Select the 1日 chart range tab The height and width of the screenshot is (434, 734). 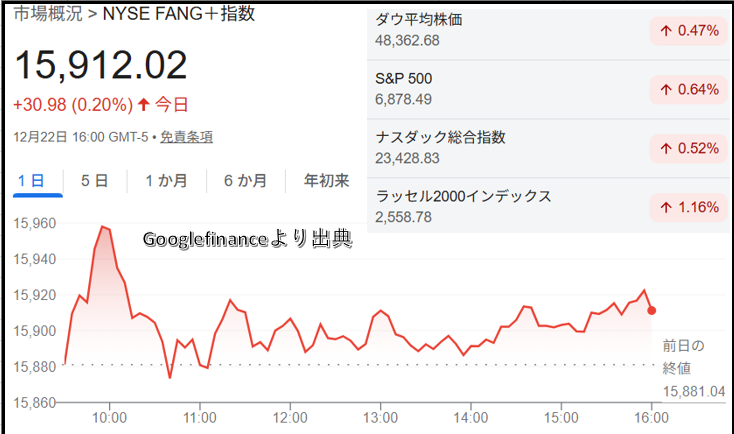[31, 181]
